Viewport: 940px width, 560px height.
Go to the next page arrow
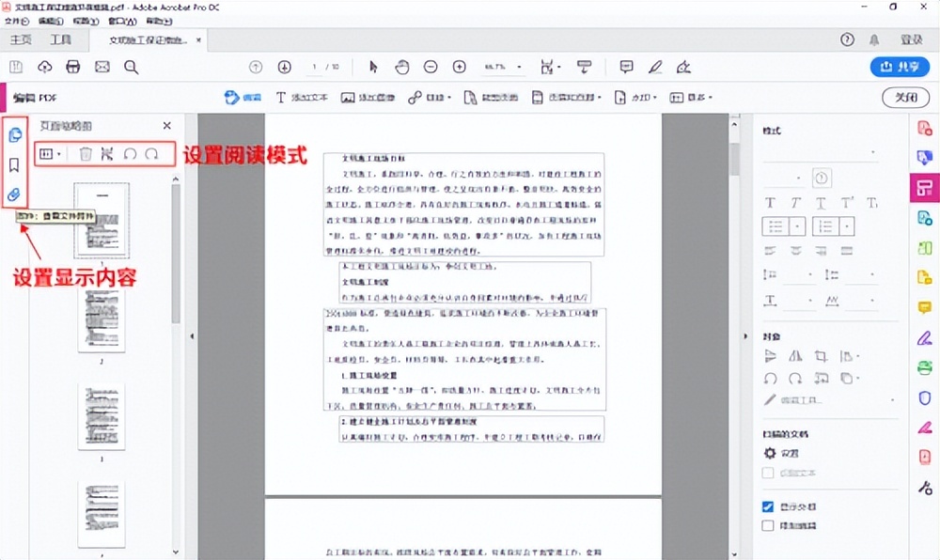285,67
